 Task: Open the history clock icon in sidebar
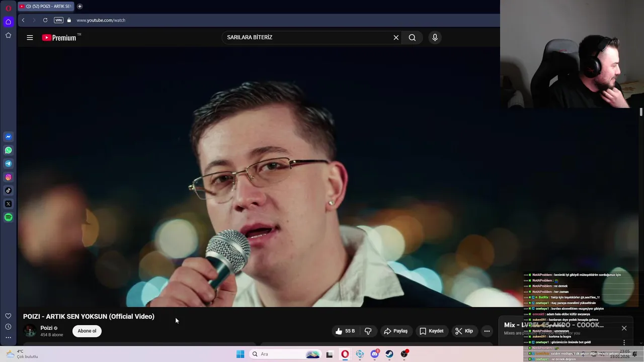[8, 327]
